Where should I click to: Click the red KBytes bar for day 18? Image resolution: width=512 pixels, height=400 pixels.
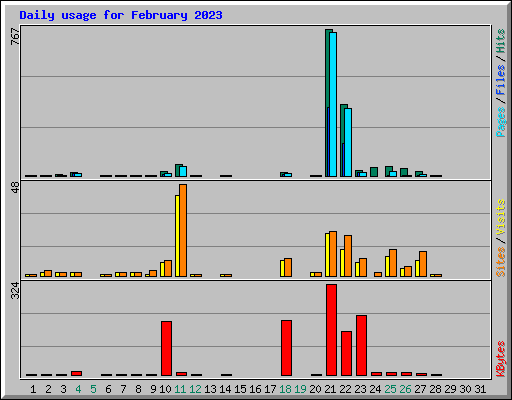tap(286, 348)
